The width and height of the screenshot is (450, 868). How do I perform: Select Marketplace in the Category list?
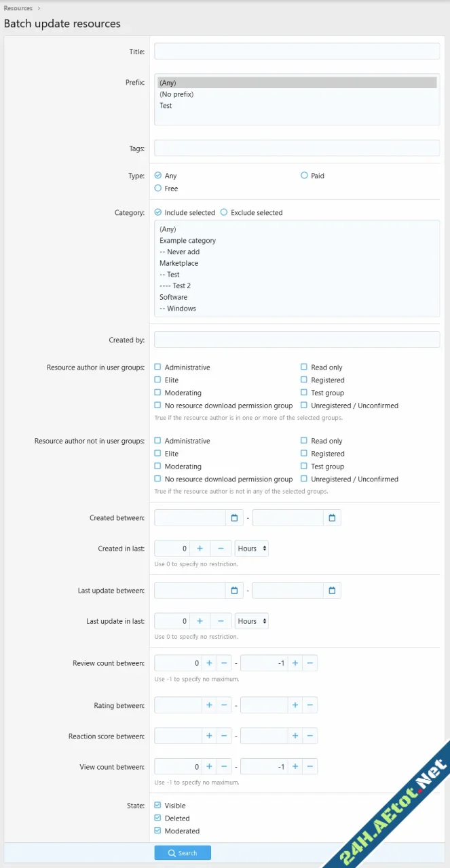(179, 263)
